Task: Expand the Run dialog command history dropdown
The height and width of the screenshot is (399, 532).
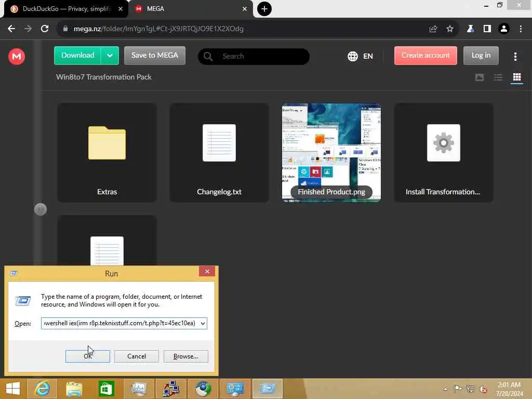Action: (203, 323)
